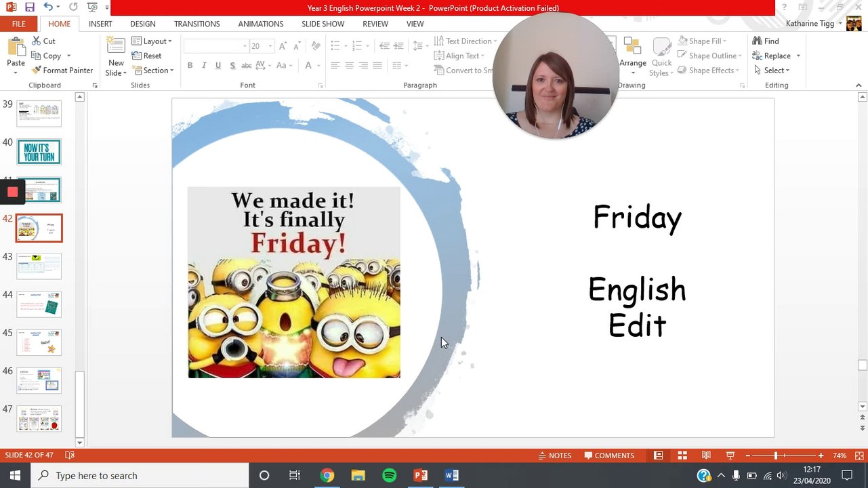Open the Section dropdown
The image size is (868, 488).
pyautogui.click(x=152, y=70)
